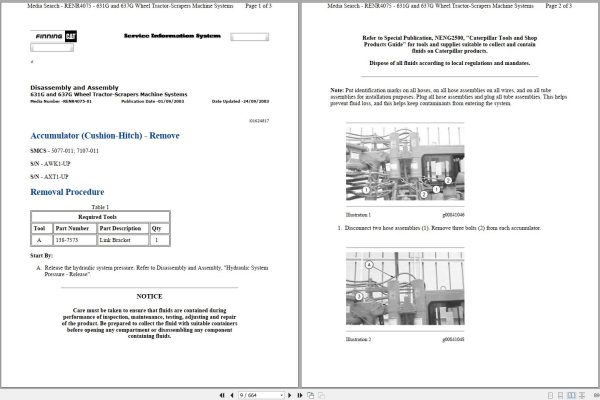This screenshot has width=600, height=400.
Task: Click the Link Bracket description cell
Action: (123, 240)
